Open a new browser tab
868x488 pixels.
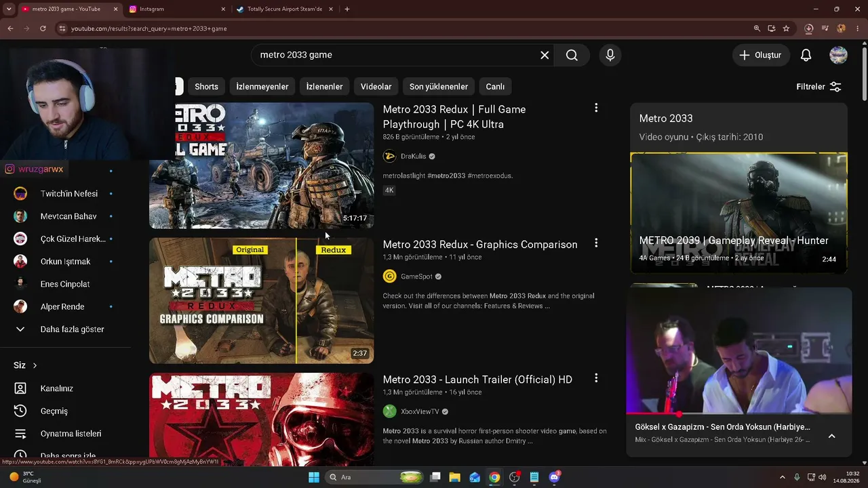[347, 9]
